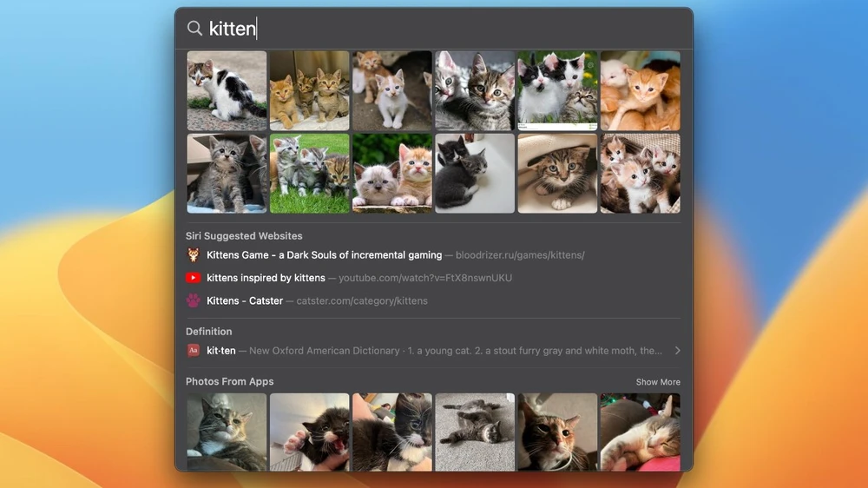
Task: Click the Catster paw print icon
Action: click(x=193, y=300)
